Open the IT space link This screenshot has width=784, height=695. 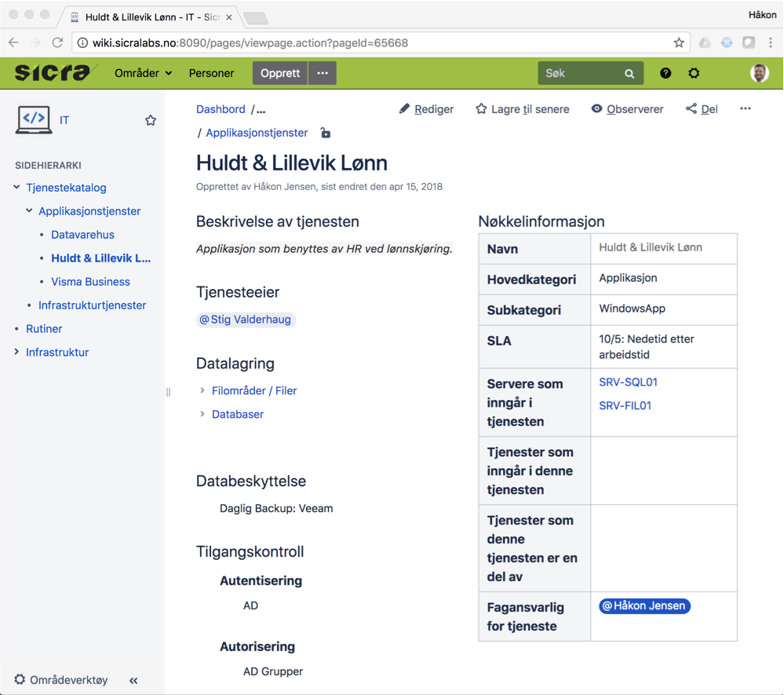64,120
